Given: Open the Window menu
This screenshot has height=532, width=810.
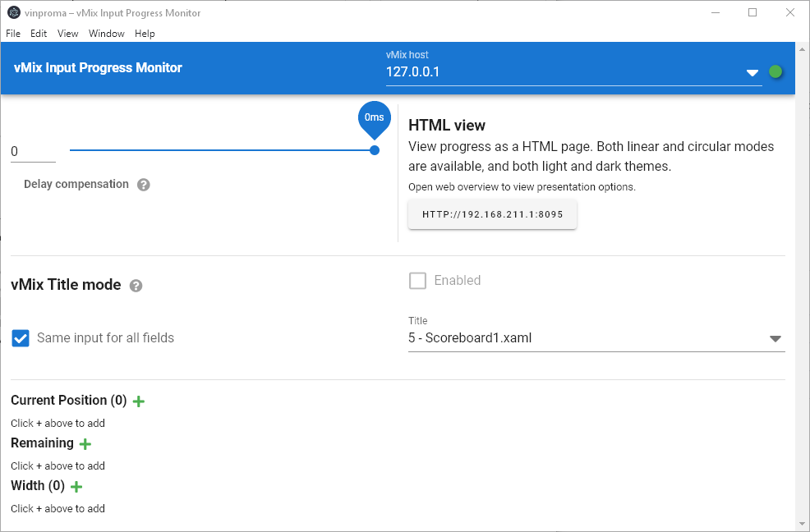Looking at the screenshot, I should 107,34.
